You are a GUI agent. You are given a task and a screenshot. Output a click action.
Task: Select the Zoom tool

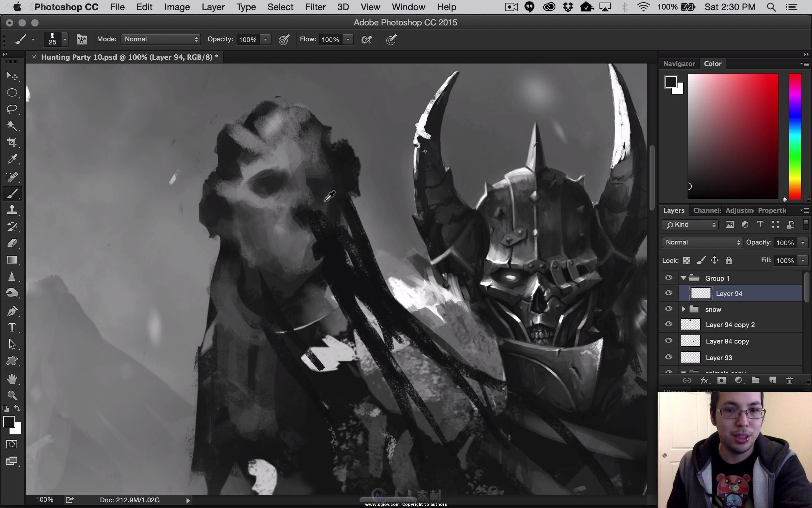12,396
